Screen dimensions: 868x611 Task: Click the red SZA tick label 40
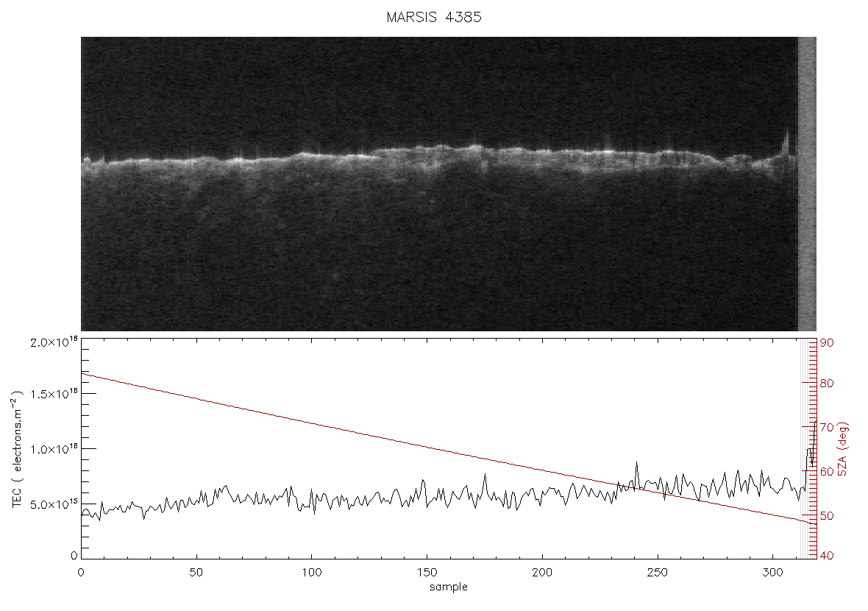827,556
